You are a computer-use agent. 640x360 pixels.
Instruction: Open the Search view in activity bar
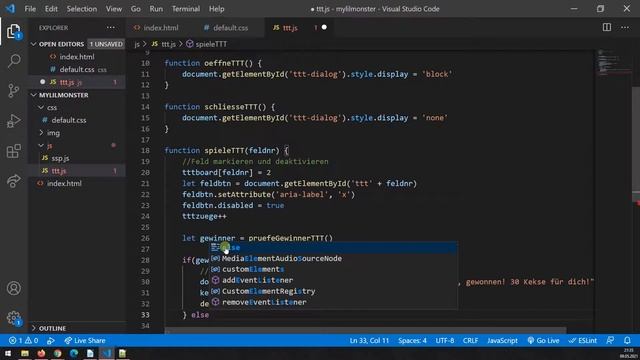tap(13, 61)
